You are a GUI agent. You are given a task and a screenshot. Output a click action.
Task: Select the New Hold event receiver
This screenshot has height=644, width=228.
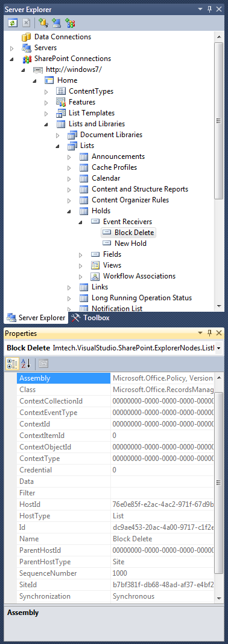click(x=130, y=243)
